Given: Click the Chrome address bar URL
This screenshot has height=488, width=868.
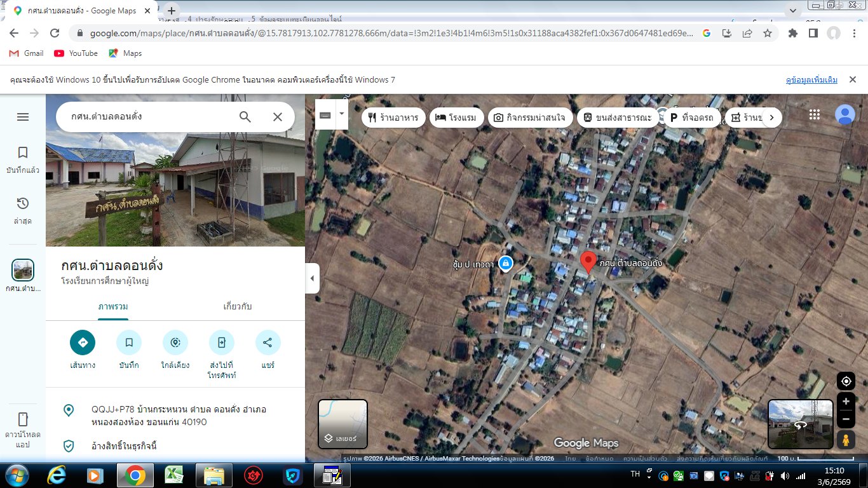Looking at the screenshot, I should pos(391,33).
